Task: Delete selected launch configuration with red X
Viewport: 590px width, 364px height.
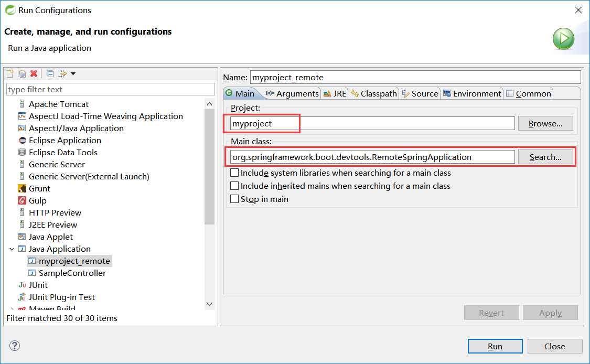Action: 34,74
